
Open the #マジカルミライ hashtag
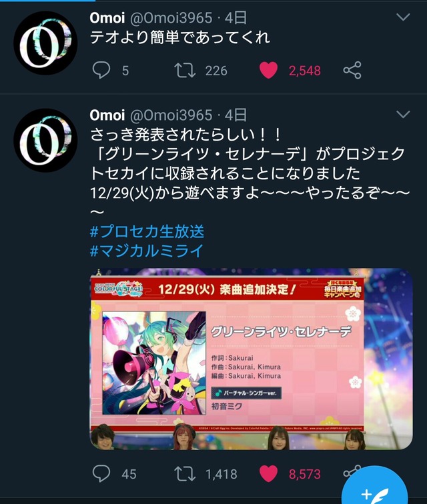tap(147, 251)
